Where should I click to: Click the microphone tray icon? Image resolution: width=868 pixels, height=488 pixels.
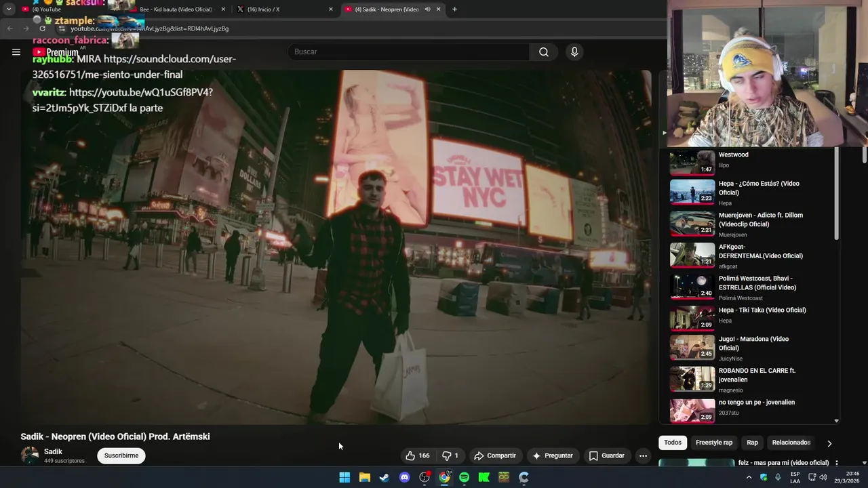coord(778,477)
